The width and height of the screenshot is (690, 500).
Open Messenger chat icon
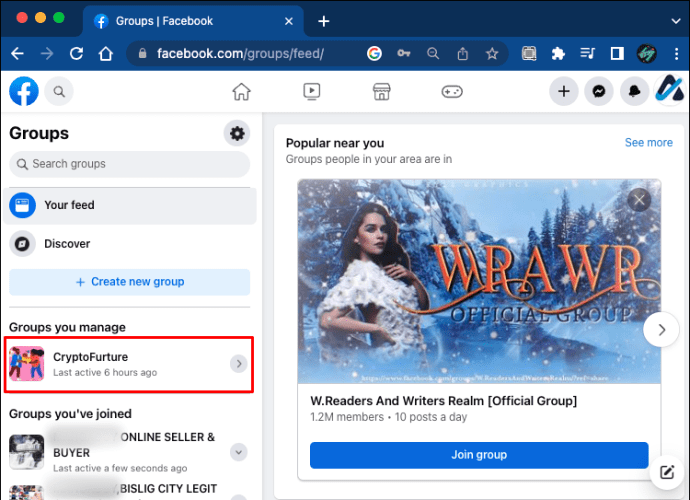(x=599, y=92)
